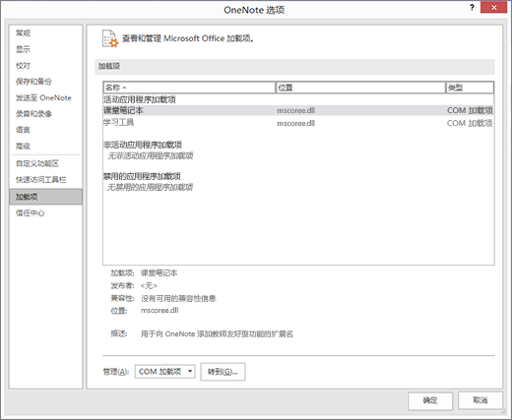This screenshot has width=512, height=420.
Task: Select 发送至 OneNote category
Action: click(43, 97)
